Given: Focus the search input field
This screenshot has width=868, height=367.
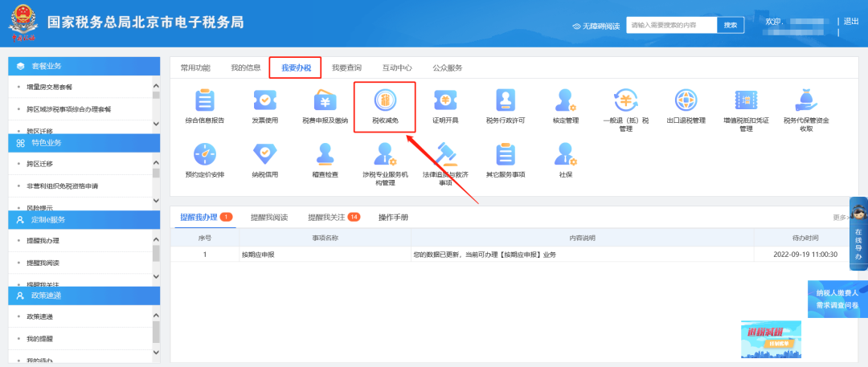Looking at the screenshot, I should (671, 25).
